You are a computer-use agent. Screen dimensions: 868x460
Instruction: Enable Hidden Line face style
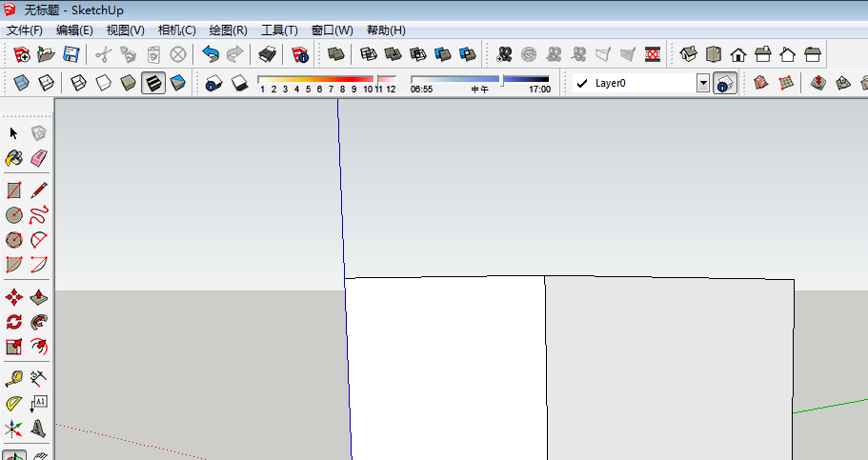pyautogui.click(x=104, y=83)
